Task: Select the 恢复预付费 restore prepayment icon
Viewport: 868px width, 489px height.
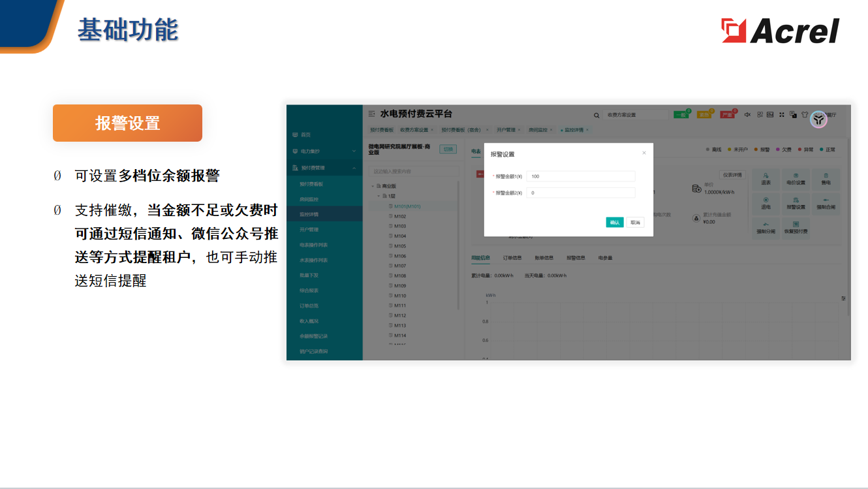Action: pos(796,226)
